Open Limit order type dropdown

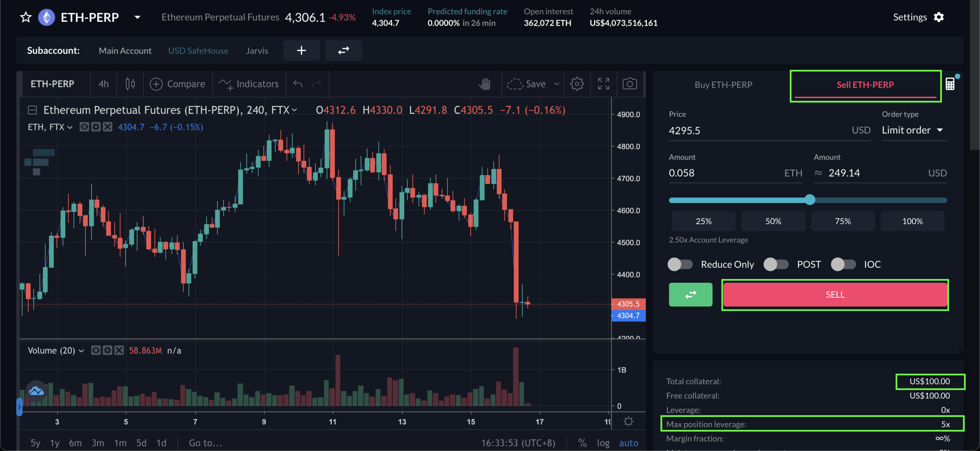[914, 130]
